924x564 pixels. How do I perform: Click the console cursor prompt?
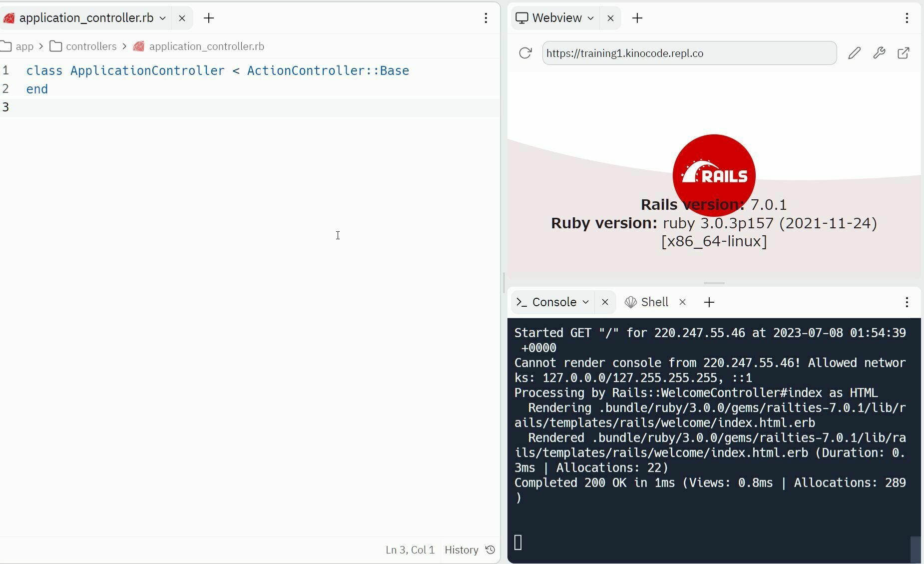pyautogui.click(x=518, y=543)
